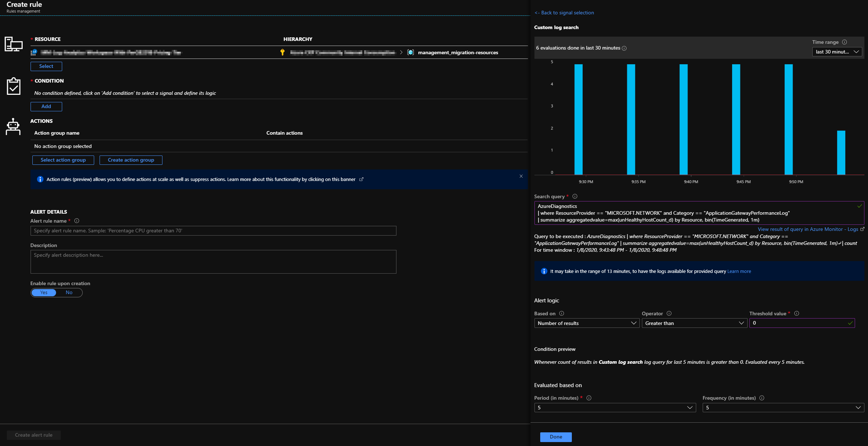Click the Threshold value input field
The width and height of the screenshot is (868, 446).
(x=802, y=323)
